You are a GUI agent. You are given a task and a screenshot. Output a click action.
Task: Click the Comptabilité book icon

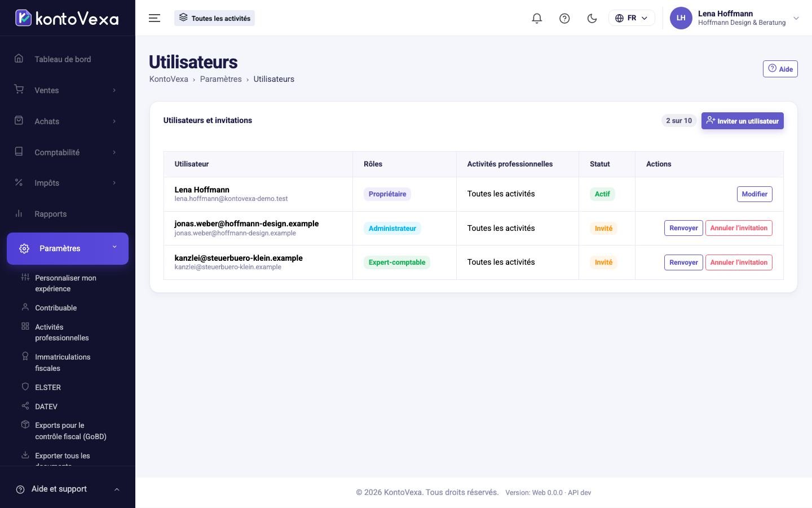click(19, 152)
